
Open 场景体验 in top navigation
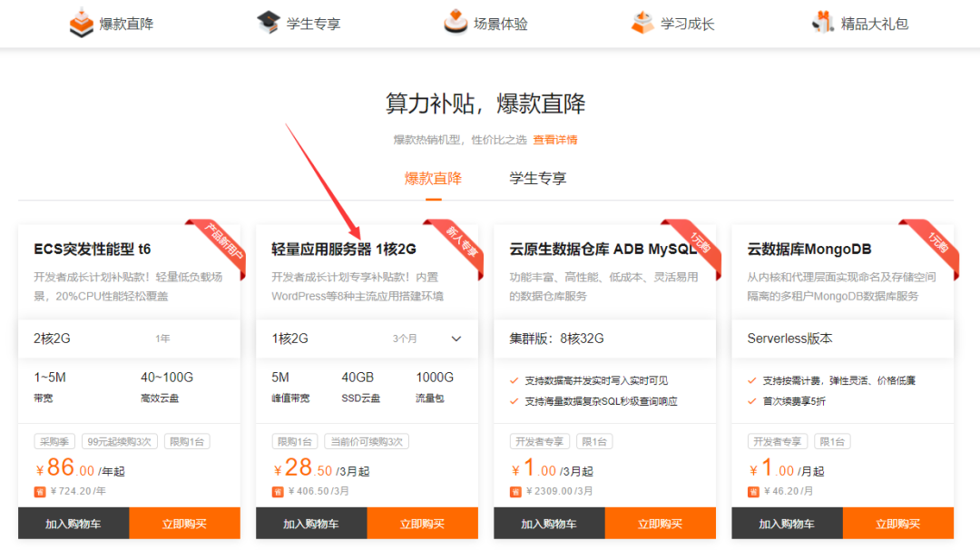(x=501, y=24)
